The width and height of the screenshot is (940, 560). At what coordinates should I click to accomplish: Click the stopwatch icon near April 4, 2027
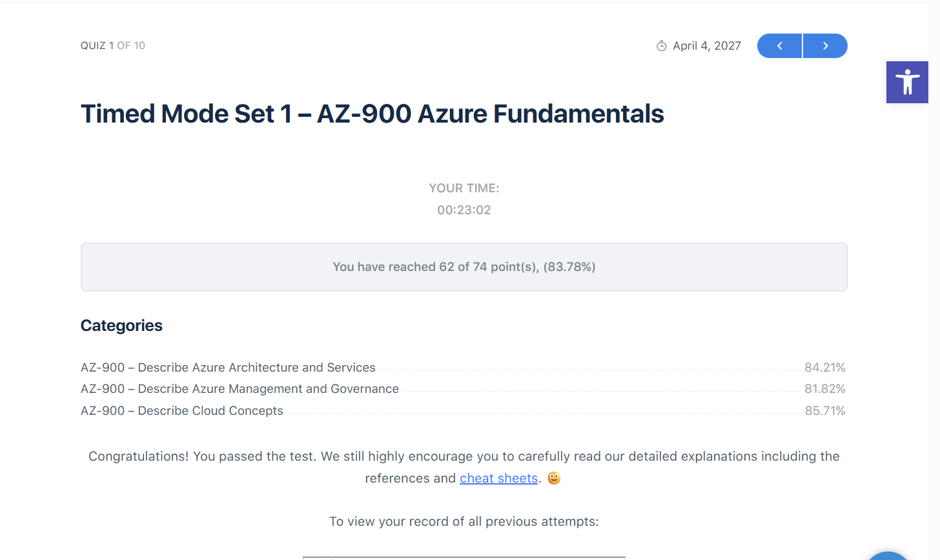click(660, 45)
